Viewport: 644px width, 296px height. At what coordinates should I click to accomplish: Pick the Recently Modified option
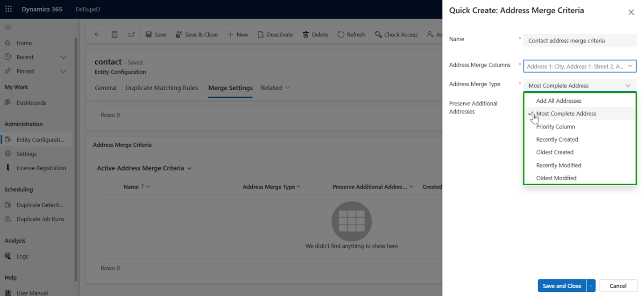[559, 165]
